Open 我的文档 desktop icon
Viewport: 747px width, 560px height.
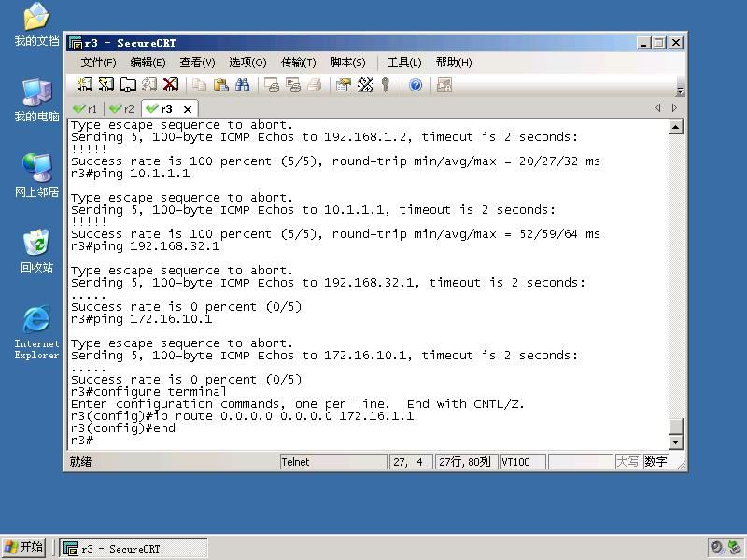coord(36,25)
